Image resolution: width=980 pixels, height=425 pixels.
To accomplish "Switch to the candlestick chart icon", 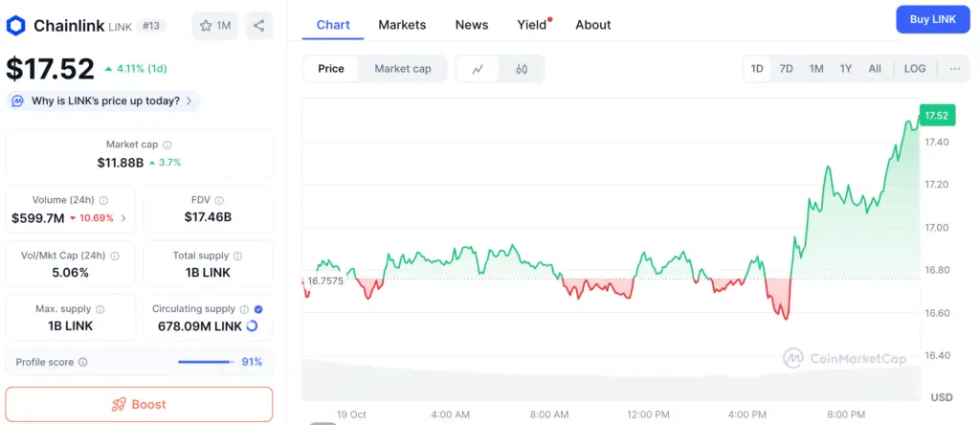I will click(x=522, y=69).
